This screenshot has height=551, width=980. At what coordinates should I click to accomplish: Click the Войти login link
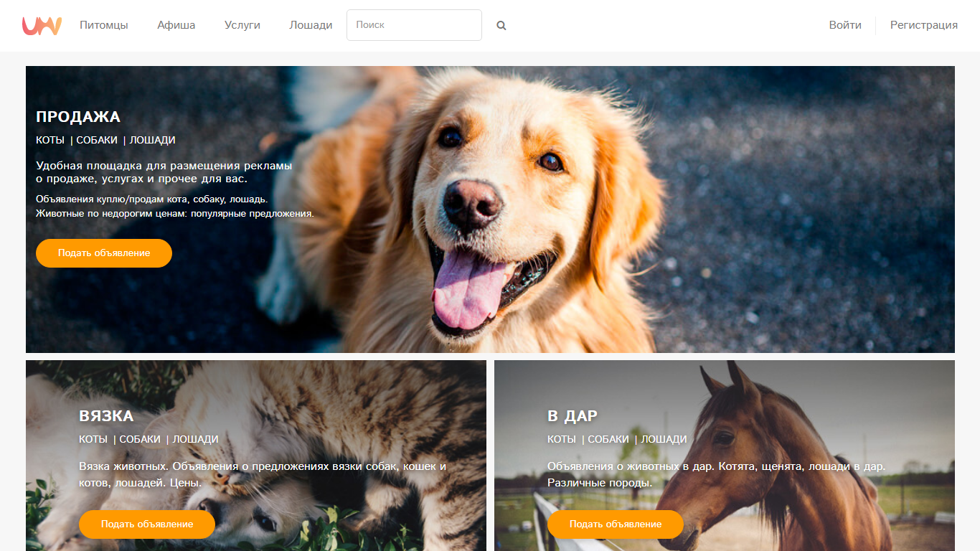coord(845,25)
